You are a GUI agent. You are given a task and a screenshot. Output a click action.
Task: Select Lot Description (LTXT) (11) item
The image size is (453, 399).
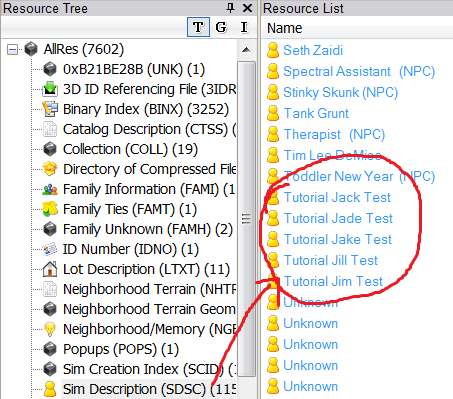coord(146,269)
